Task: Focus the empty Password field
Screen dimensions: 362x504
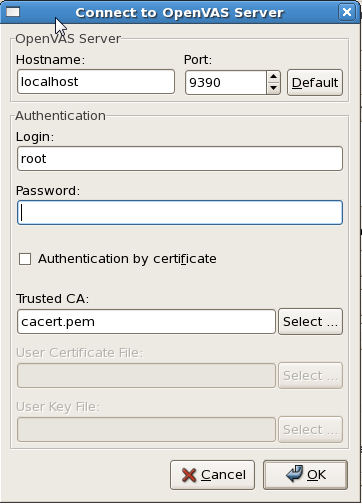Action: coord(180,213)
